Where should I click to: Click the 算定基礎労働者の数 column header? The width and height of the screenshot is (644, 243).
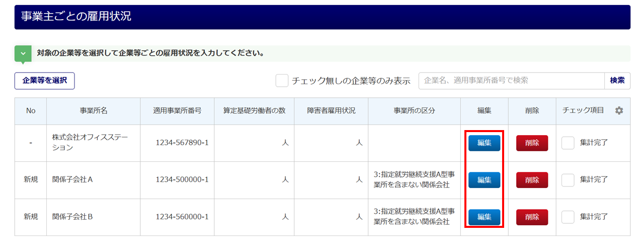point(255,111)
